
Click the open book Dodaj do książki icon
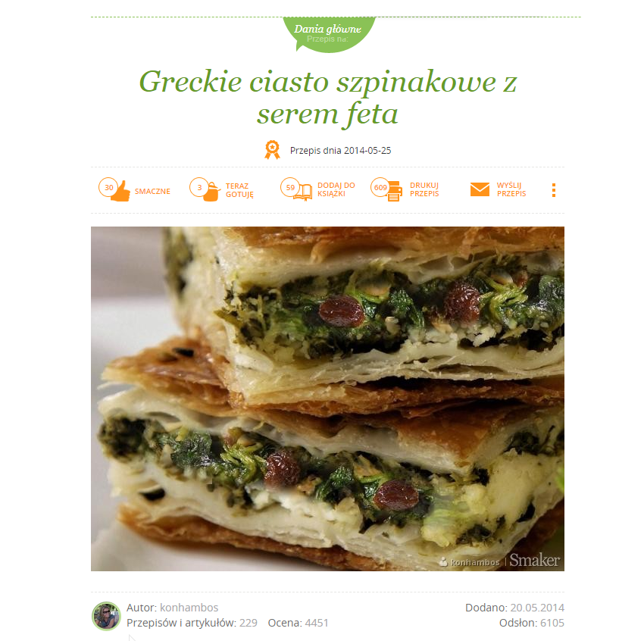point(303,192)
